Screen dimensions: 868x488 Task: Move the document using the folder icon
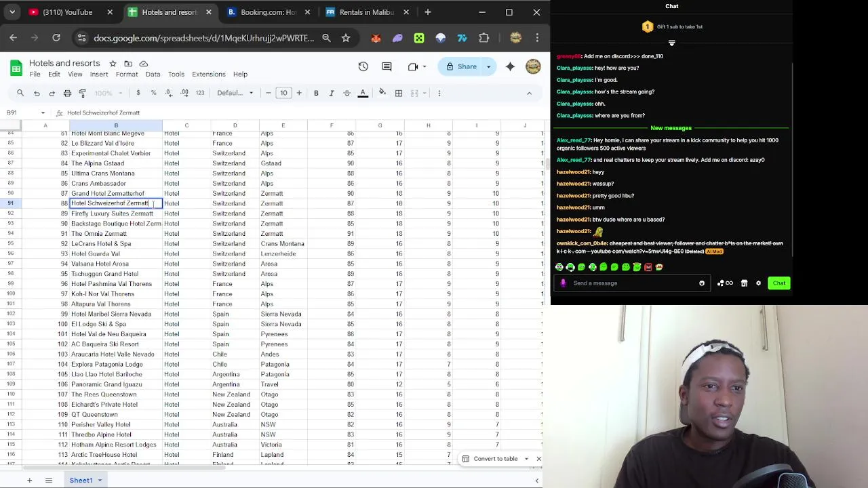[128, 63]
